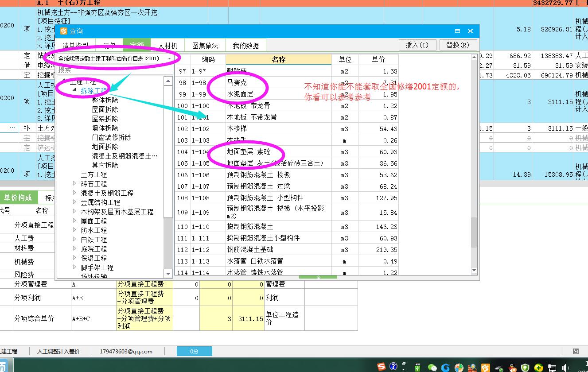Expand the 砖石工程 tree node
The width and height of the screenshot is (588, 372).
click(x=74, y=184)
